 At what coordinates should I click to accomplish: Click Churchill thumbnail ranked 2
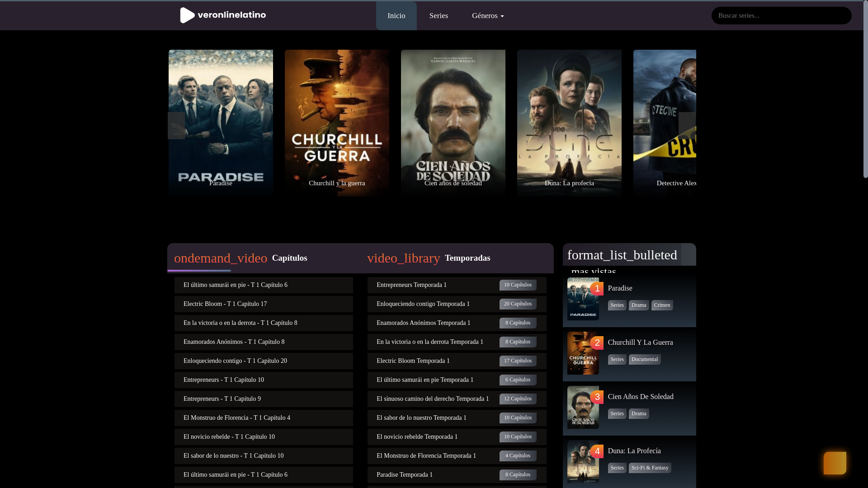583,353
